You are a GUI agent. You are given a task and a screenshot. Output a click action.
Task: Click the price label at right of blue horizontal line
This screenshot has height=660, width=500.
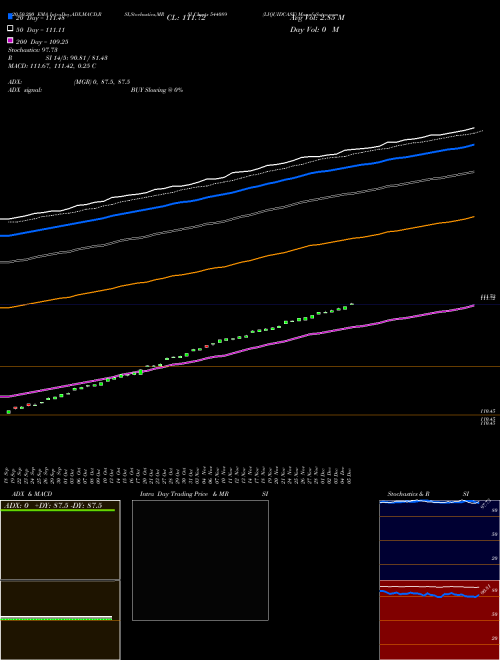point(488,298)
